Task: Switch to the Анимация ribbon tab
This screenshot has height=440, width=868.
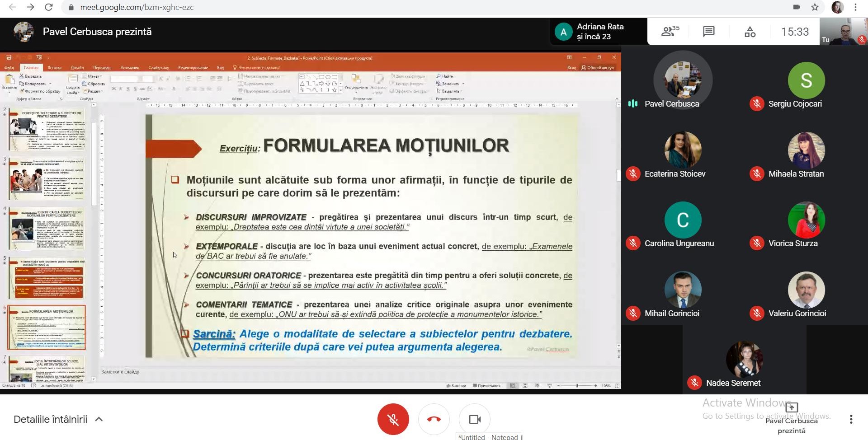Action: point(130,68)
